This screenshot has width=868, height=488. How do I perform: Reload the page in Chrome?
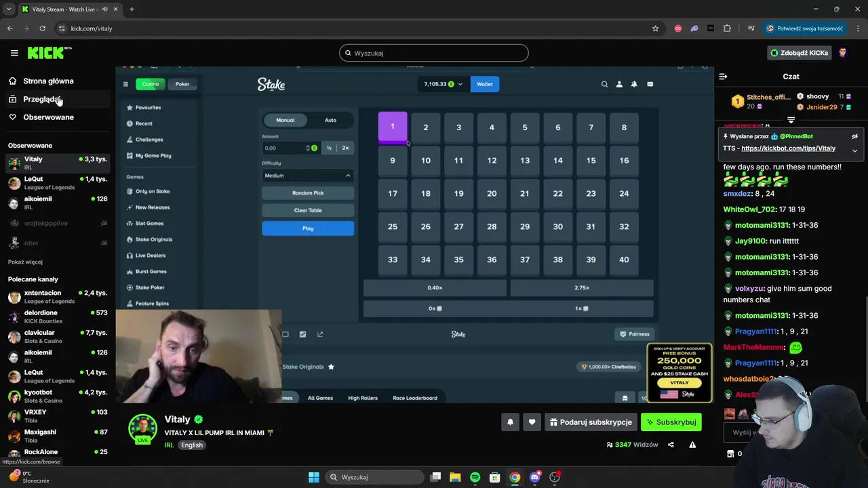coord(42,28)
